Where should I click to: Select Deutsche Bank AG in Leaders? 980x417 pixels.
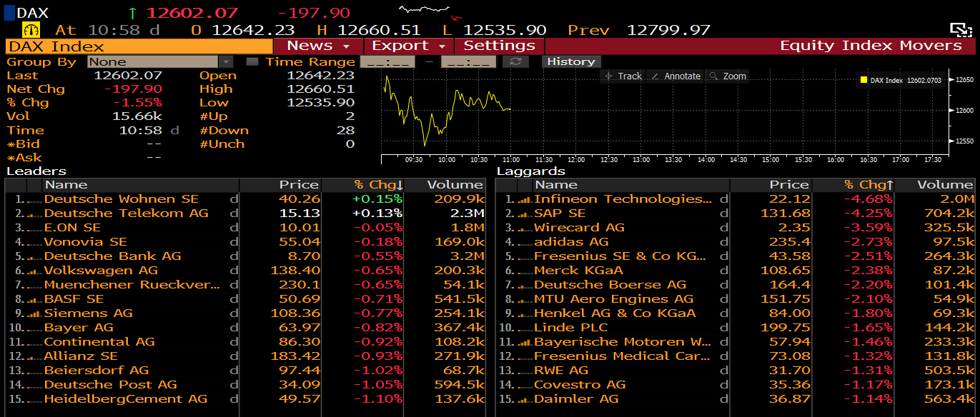pos(245,256)
